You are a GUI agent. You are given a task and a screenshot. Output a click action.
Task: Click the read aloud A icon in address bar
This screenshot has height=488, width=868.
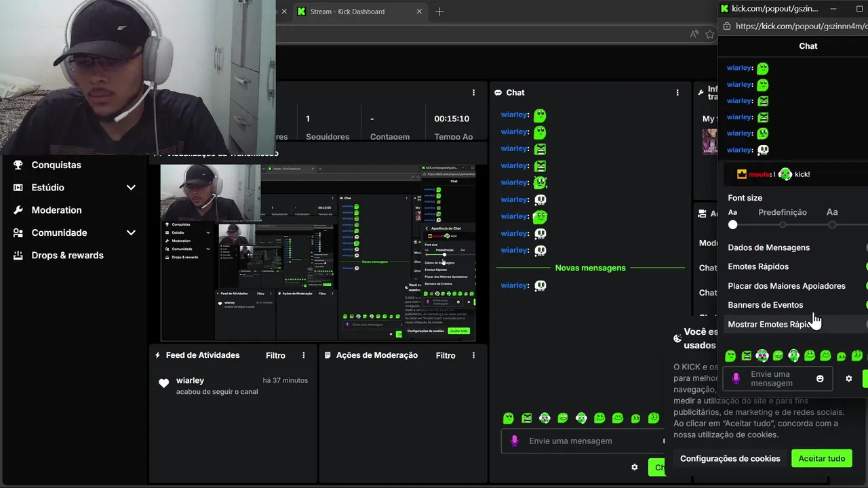[x=694, y=34]
